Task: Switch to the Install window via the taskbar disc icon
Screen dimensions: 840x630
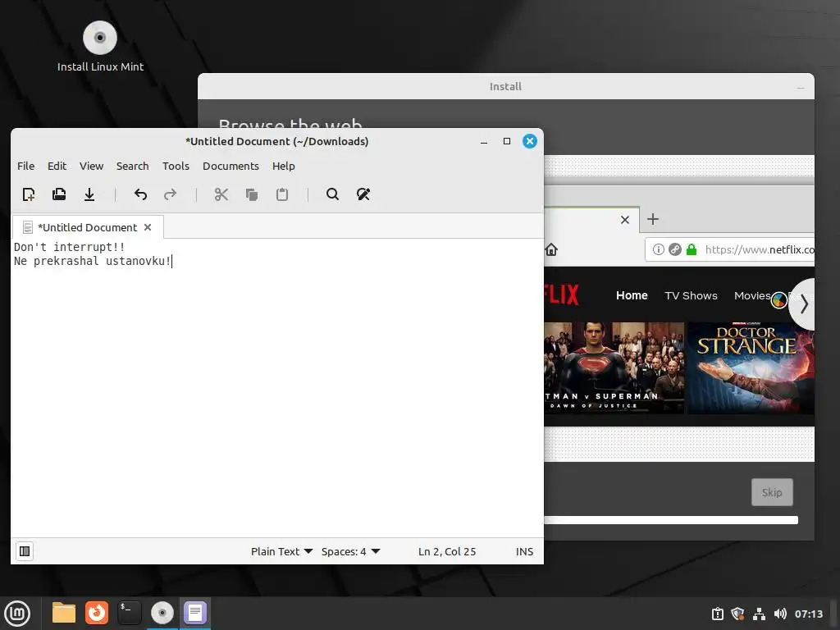Action: click(162, 613)
